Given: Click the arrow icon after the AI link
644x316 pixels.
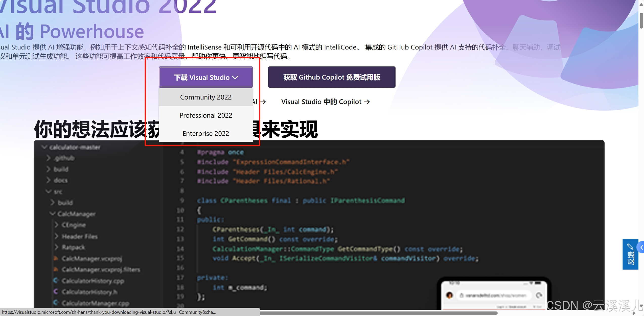Looking at the screenshot, I should (x=263, y=102).
